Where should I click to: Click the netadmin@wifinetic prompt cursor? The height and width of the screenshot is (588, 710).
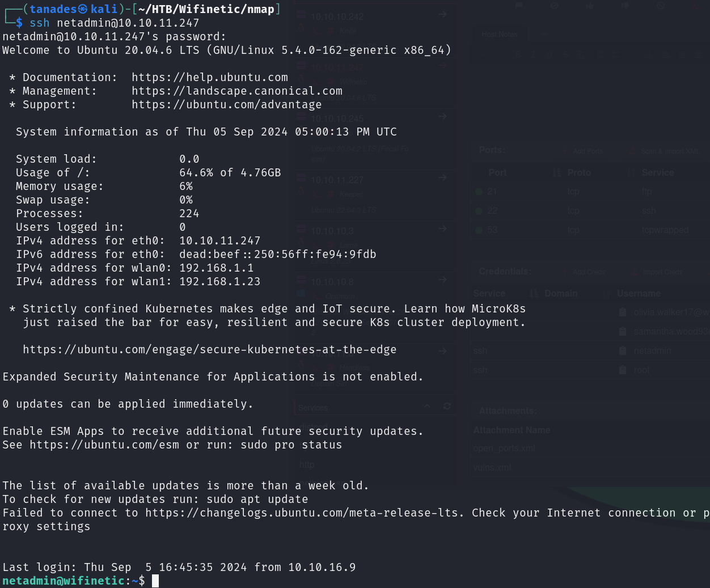[x=155, y=581]
